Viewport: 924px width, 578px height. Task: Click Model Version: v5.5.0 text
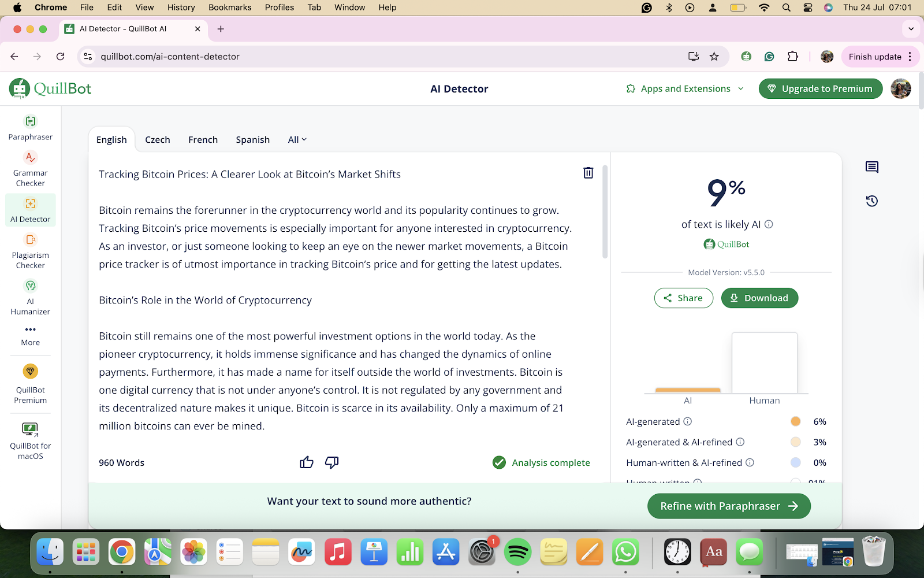tap(726, 272)
